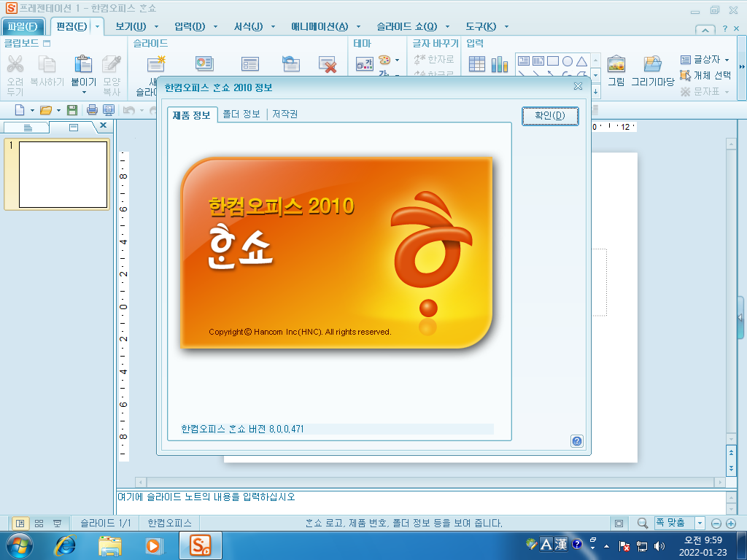Expand the ribbon overflow double-arrow
This screenshot has width=747, height=560.
click(741, 67)
